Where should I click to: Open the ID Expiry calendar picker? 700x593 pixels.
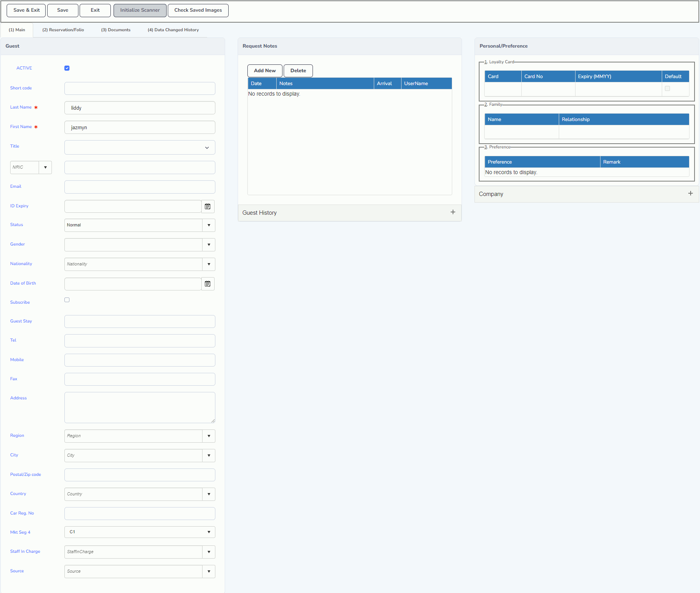click(208, 207)
